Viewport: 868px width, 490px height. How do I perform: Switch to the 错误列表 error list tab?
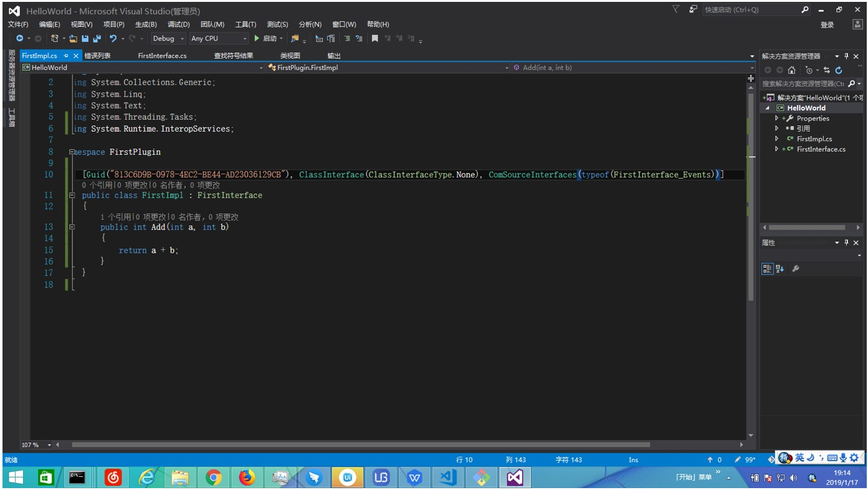point(98,56)
